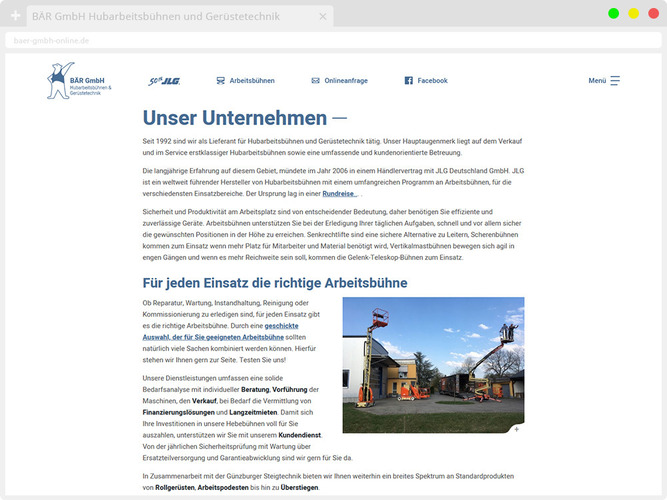Open the Facebook page via header icon

[409, 80]
